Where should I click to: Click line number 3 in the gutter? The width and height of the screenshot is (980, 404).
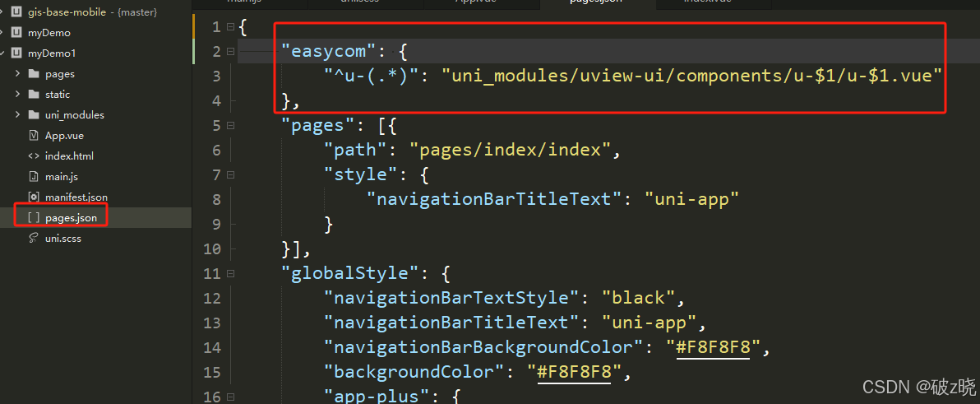point(216,77)
